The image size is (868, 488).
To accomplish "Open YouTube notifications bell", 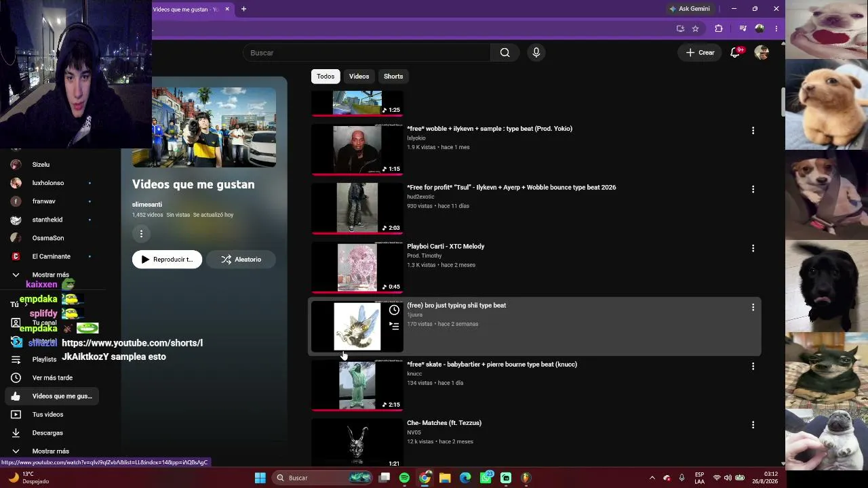I will coord(735,53).
